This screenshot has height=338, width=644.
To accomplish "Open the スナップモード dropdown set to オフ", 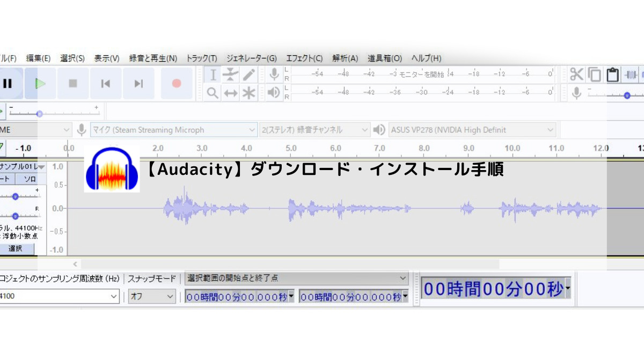I will [x=152, y=296].
